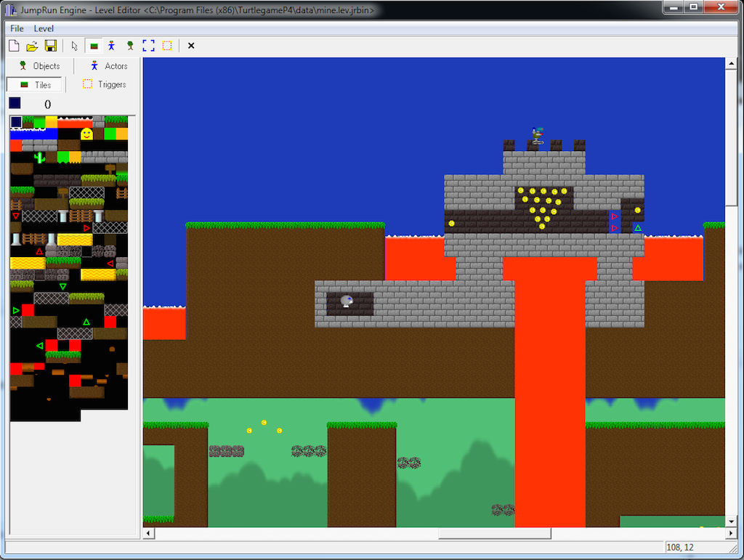Pick the yellow smiley face tile

[x=86, y=134]
